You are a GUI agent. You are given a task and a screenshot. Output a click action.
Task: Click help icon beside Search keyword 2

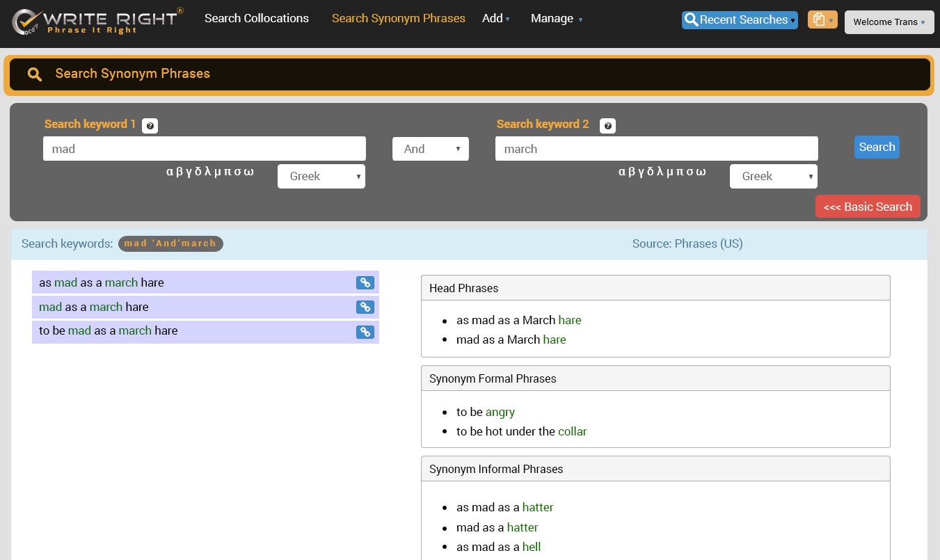pyautogui.click(x=607, y=126)
